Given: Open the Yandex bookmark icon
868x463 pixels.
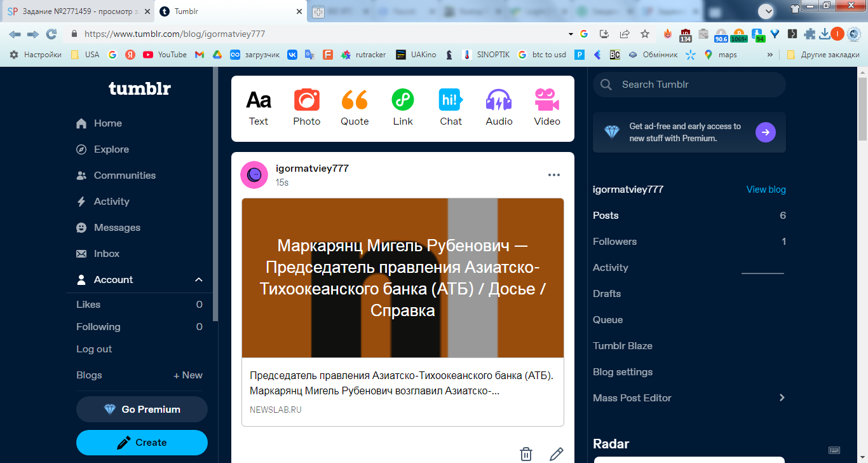Looking at the screenshot, I should coord(130,55).
